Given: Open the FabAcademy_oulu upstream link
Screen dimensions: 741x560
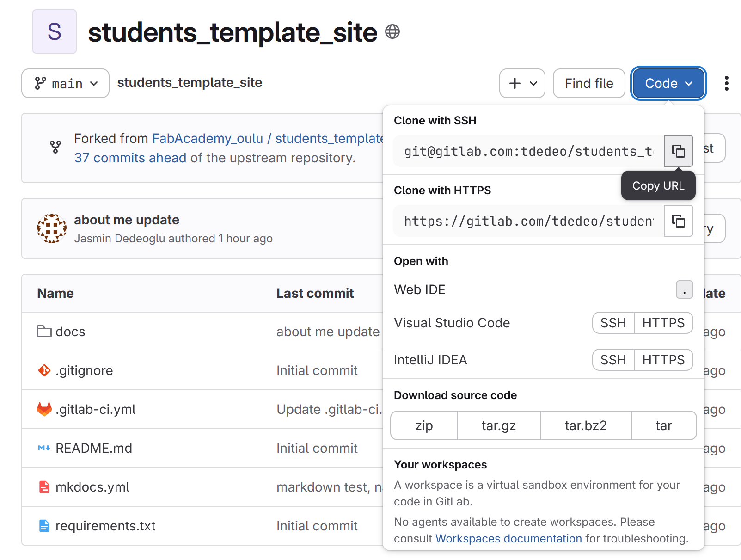Looking at the screenshot, I should click(207, 138).
